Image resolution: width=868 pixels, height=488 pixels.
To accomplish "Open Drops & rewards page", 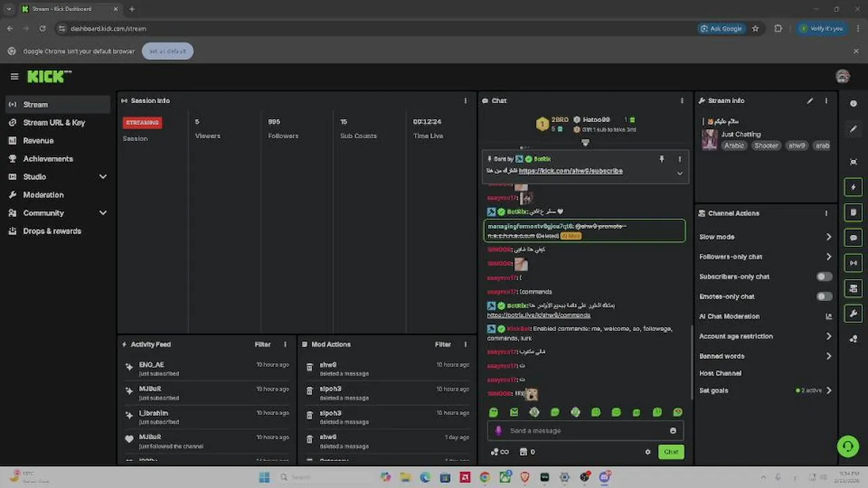I will tap(57, 231).
